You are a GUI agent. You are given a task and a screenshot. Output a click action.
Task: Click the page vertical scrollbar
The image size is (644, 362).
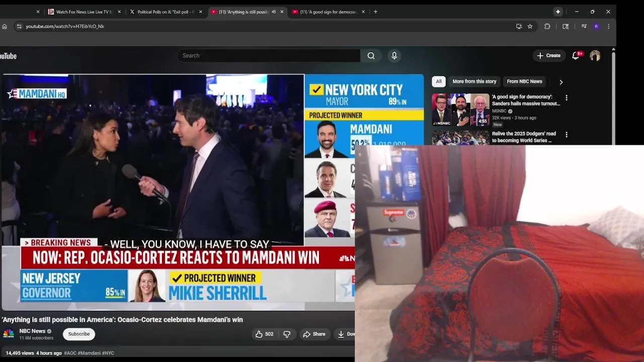point(613,98)
